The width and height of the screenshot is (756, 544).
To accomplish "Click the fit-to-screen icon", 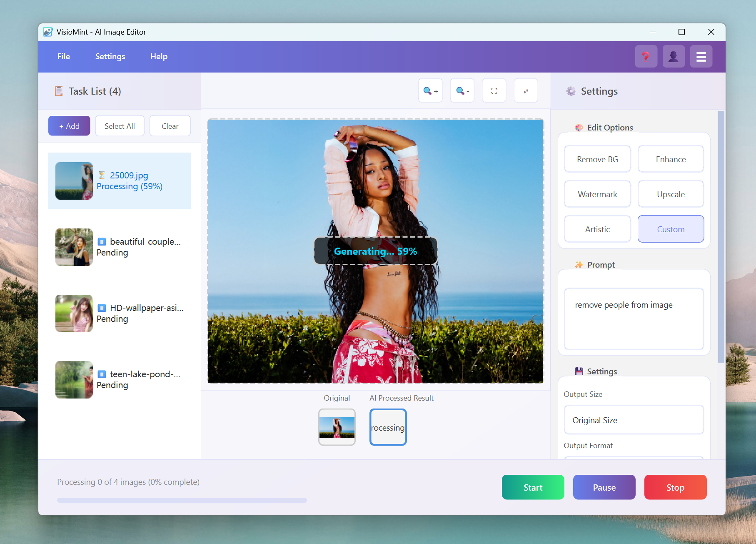I will point(494,91).
